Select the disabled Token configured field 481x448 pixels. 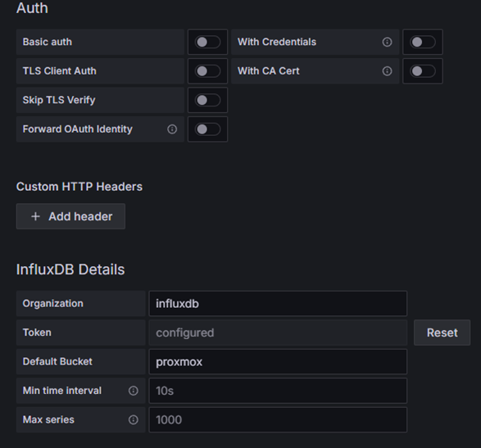pos(278,333)
